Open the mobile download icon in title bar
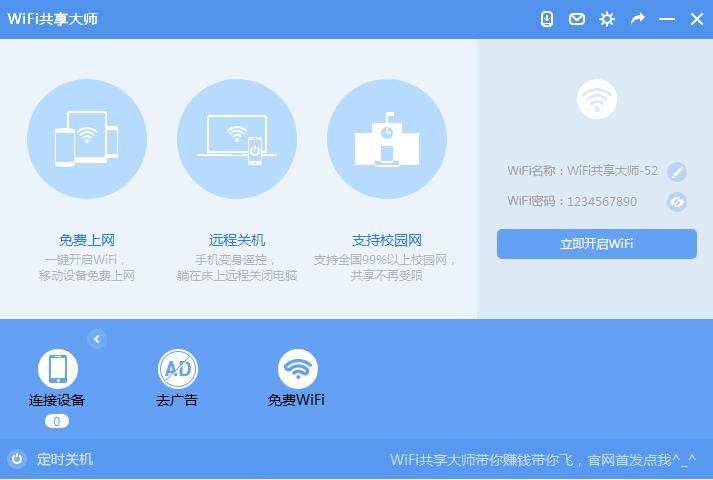This screenshot has width=713, height=480. click(547, 19)
